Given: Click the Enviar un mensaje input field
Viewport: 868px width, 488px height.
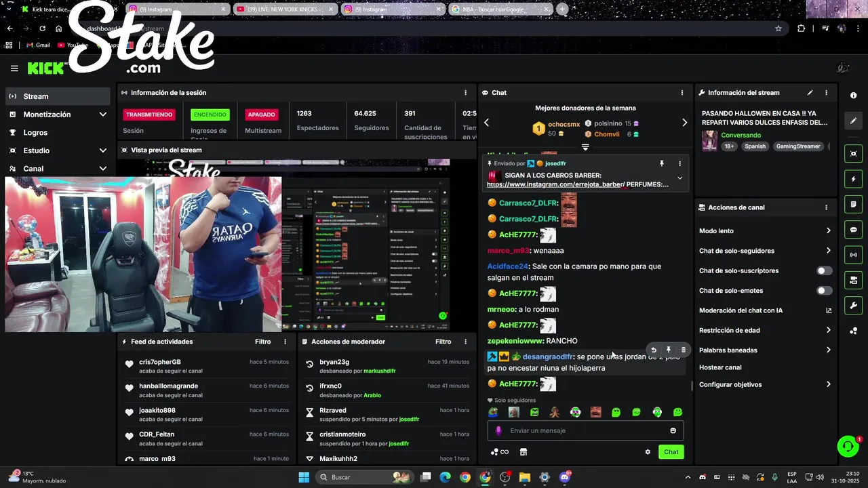Looking at the screenshot, I should [x=585, y=430].
